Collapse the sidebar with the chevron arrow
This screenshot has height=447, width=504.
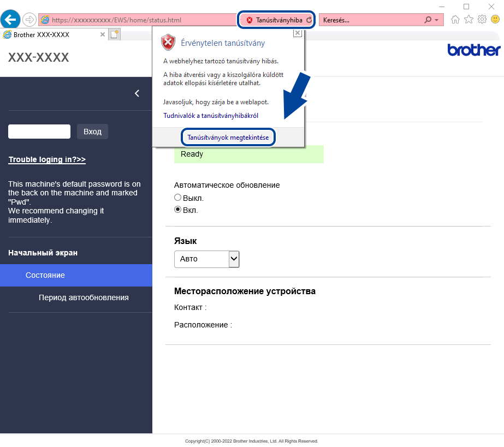[137, 93]
